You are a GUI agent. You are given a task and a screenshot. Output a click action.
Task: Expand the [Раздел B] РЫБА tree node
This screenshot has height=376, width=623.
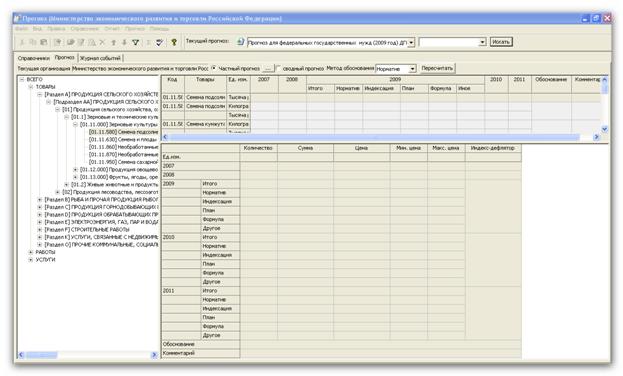(40, 200)
